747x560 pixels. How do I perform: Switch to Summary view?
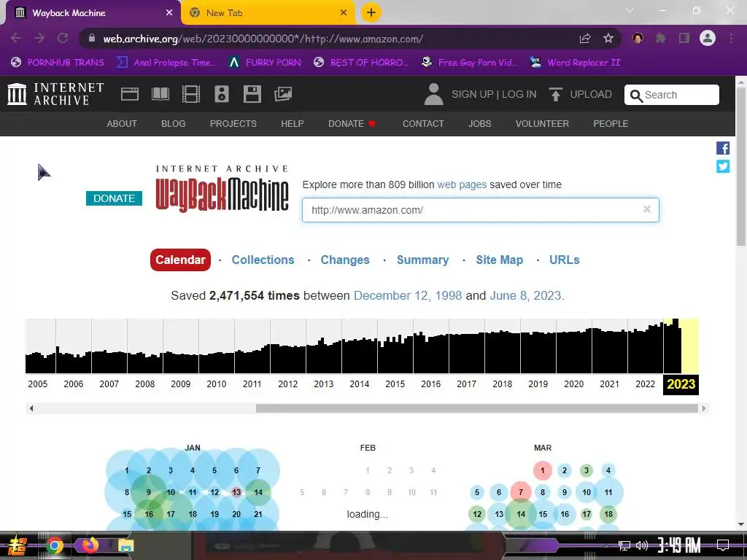point(422,260)
